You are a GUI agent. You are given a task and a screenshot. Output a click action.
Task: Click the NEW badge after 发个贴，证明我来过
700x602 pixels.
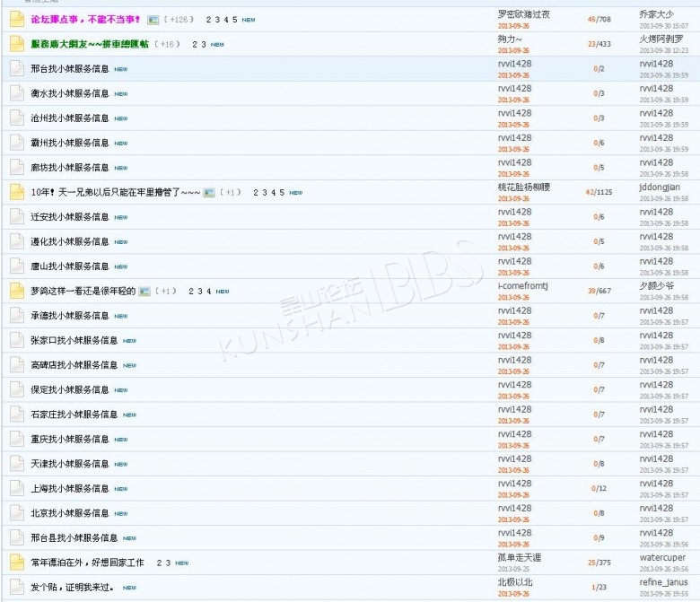[129, 588]
